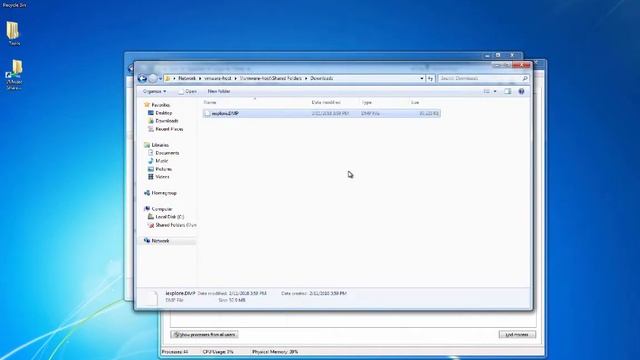640x360 pixels.
Task: Click the folder icon in the address bar
Action: click(x=168, y=78)
